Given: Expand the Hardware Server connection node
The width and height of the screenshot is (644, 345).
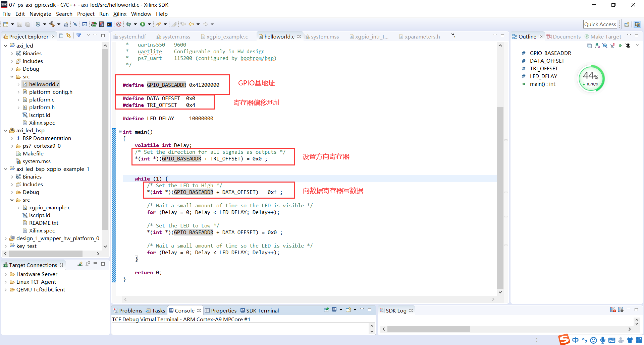Looking at the screenshot, I should tap(6, 274).
